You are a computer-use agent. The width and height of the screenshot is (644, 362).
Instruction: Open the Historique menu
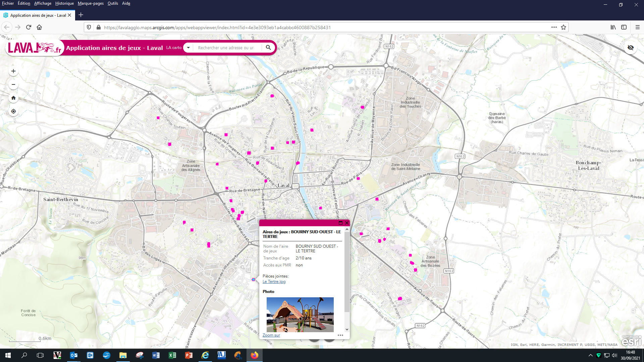(x=64, y=3)
